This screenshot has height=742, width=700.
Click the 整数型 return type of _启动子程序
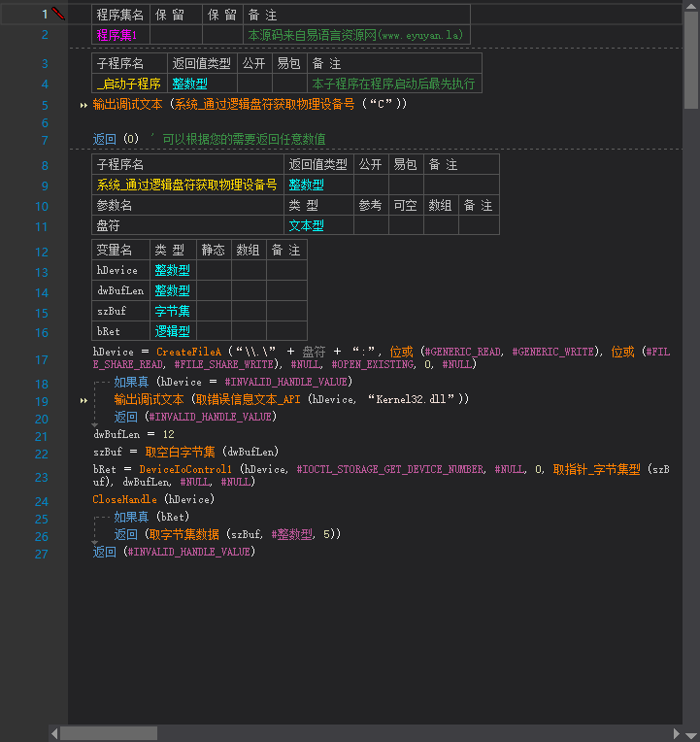tap(202, 84)
